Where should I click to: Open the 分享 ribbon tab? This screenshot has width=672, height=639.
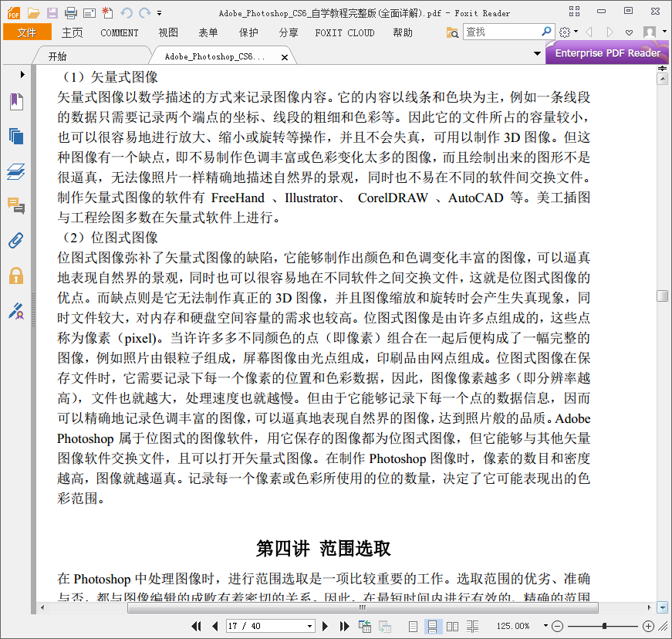[x=289, y=32]
